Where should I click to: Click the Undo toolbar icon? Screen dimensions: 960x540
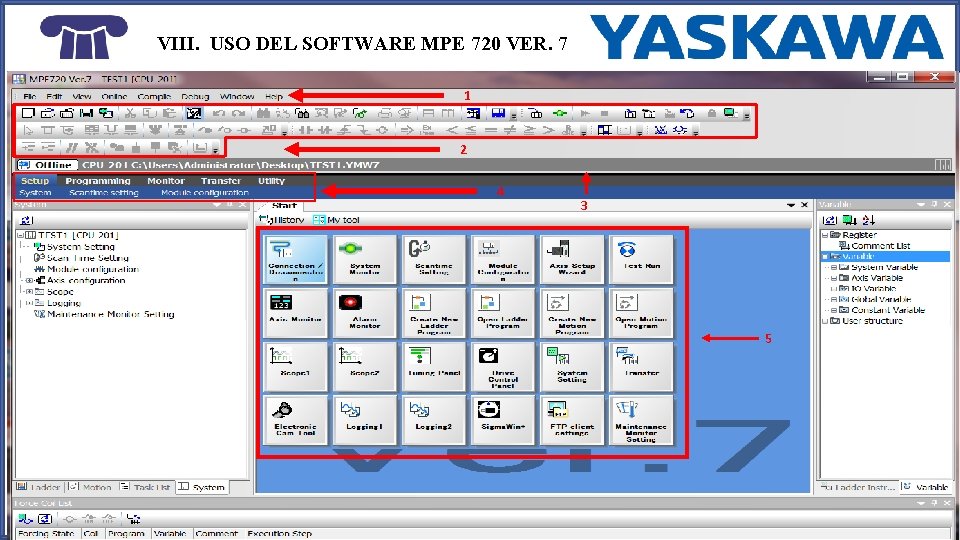[x=219, y=113]
